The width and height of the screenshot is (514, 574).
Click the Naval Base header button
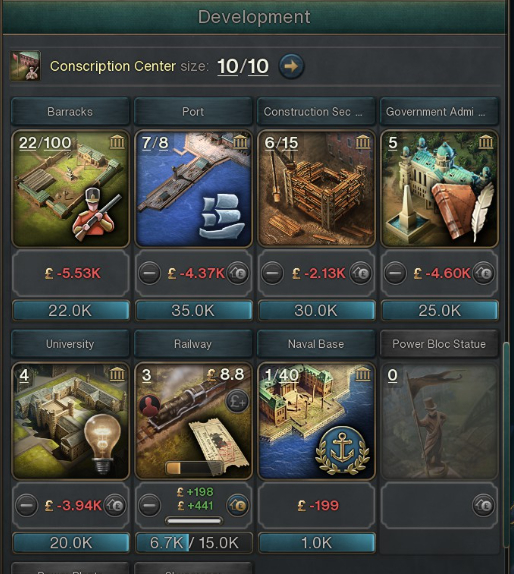(316, 344)
